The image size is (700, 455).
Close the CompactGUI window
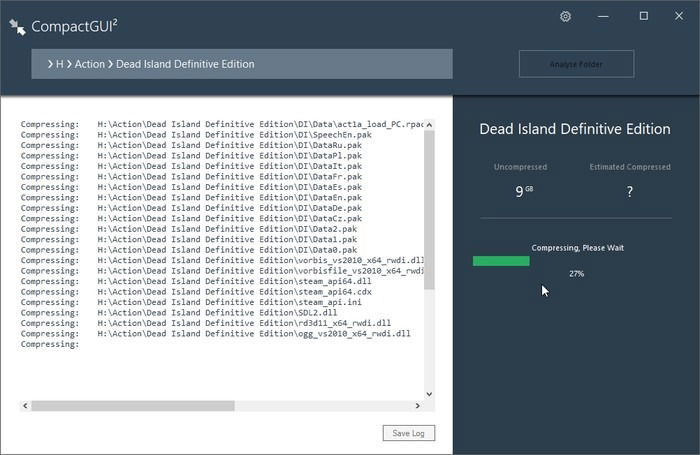coord(679,16)
